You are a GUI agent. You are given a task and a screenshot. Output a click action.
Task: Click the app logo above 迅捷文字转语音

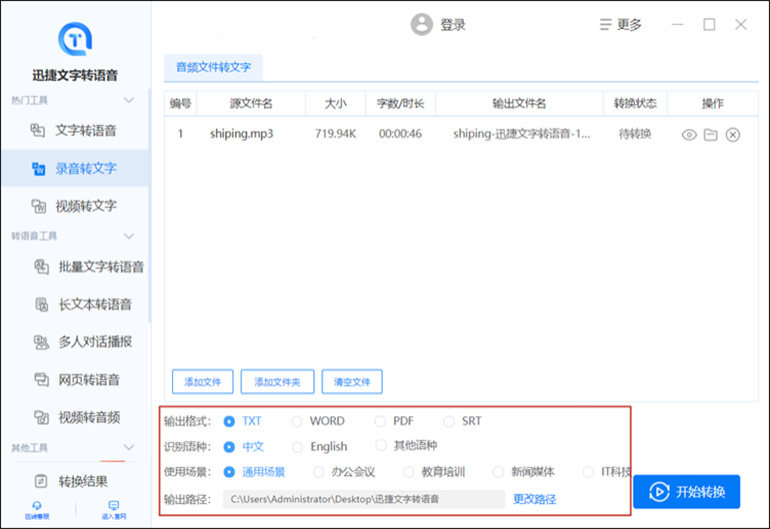click(x=75, y=39)
